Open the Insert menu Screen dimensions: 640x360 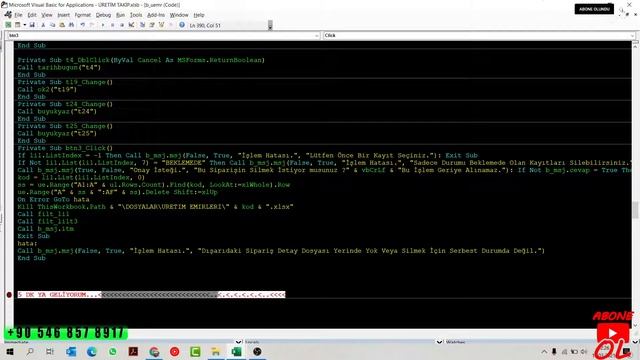[63, 15]
